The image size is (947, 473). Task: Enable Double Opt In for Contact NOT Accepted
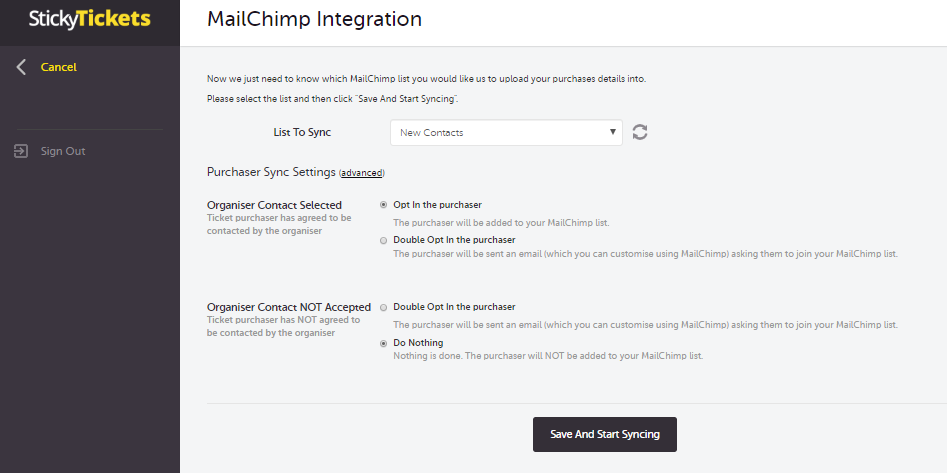click(384, 307)
